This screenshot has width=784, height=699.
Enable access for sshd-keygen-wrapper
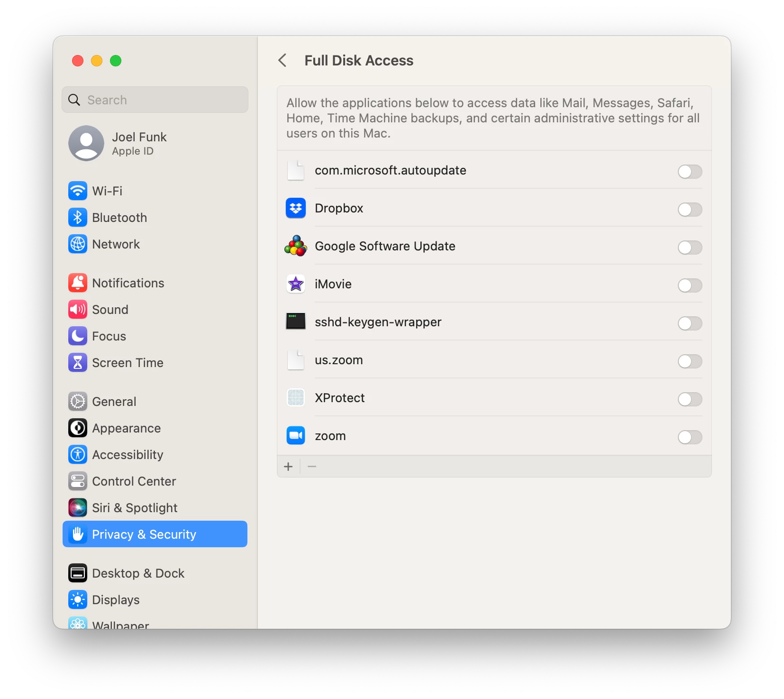point(690,323)
